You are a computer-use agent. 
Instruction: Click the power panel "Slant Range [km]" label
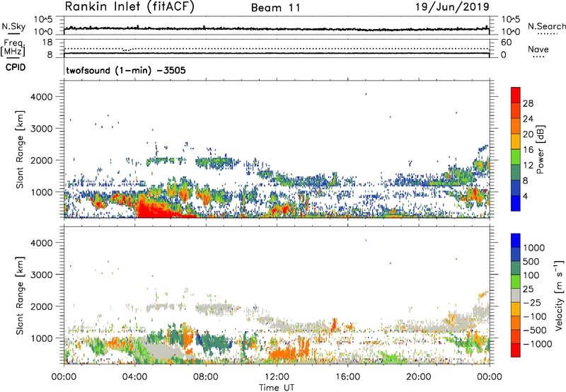point(20,149)
